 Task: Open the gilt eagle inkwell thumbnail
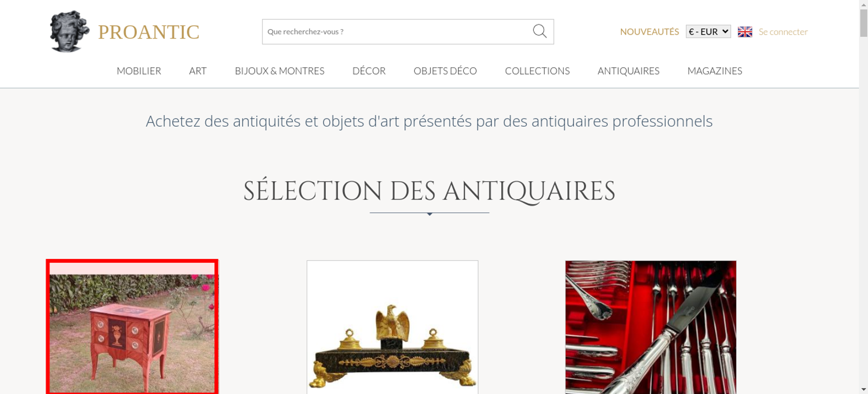click(392, 327)
